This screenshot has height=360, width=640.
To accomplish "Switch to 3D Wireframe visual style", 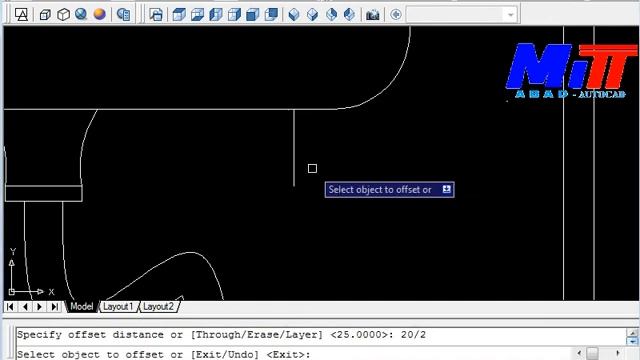I will point(45,15).
